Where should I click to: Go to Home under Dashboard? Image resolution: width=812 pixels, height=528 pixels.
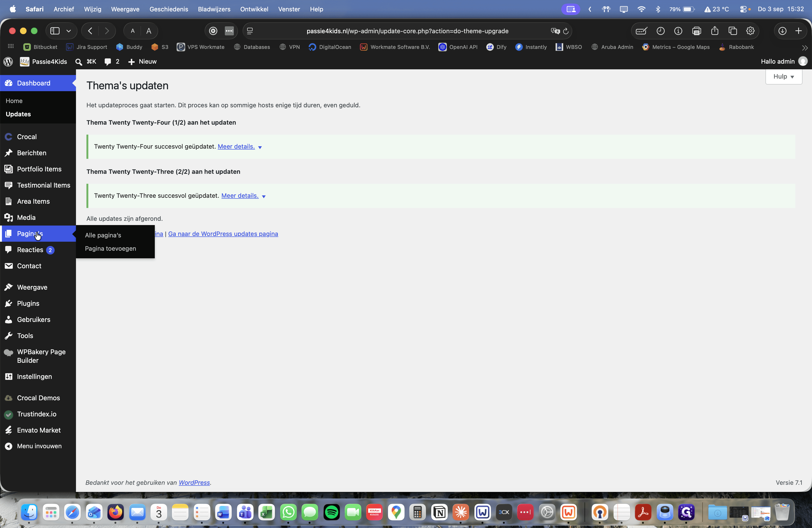pyautogui.click(x=14, y=101)
